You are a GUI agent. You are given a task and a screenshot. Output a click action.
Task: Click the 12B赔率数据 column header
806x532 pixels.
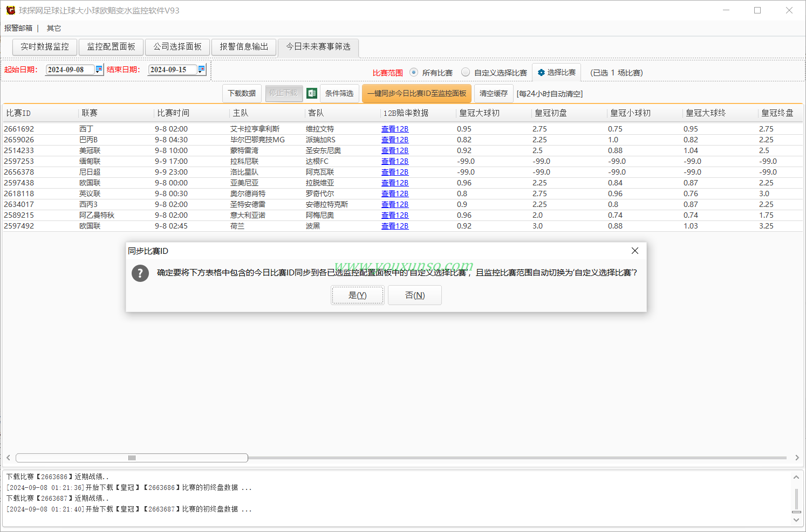pos(418,113)
